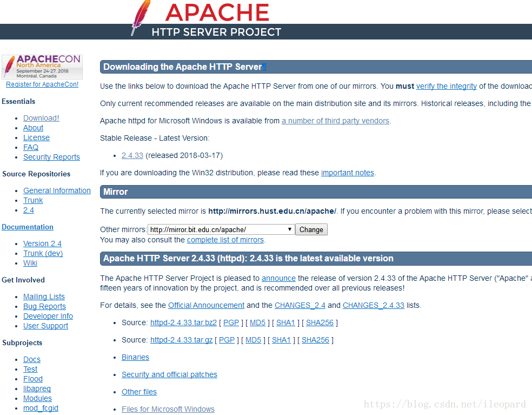Screen dimensions: 532x415
Task: Open the Modules subproject link
Action: click(x=37, y=398)
